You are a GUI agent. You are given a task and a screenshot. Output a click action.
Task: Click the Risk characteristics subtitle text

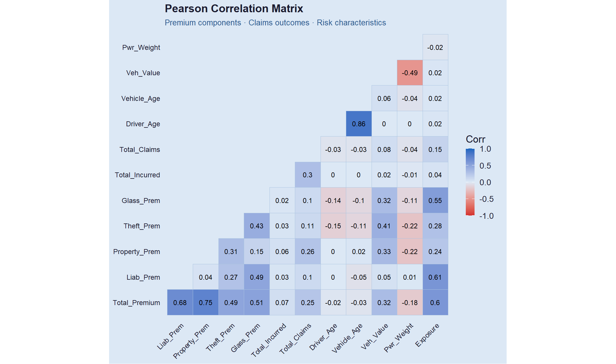click(x=351, y=23)
